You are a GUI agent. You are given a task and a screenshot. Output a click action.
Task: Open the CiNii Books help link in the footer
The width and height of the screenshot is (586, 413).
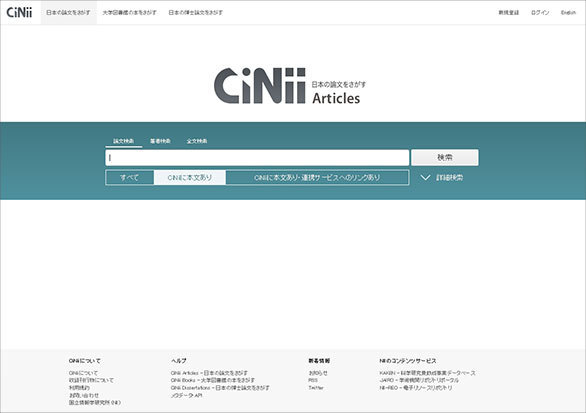coord(213,380)
